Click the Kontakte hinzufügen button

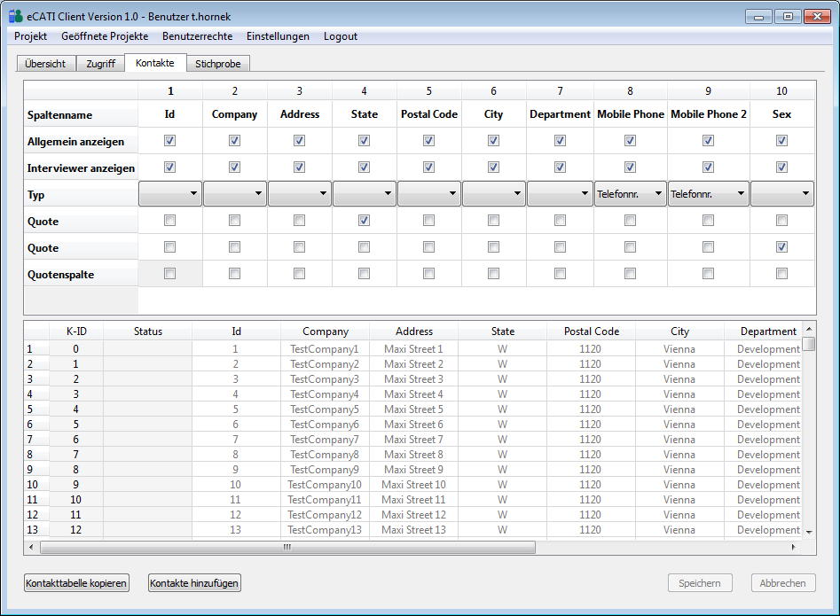click(194, 583)
